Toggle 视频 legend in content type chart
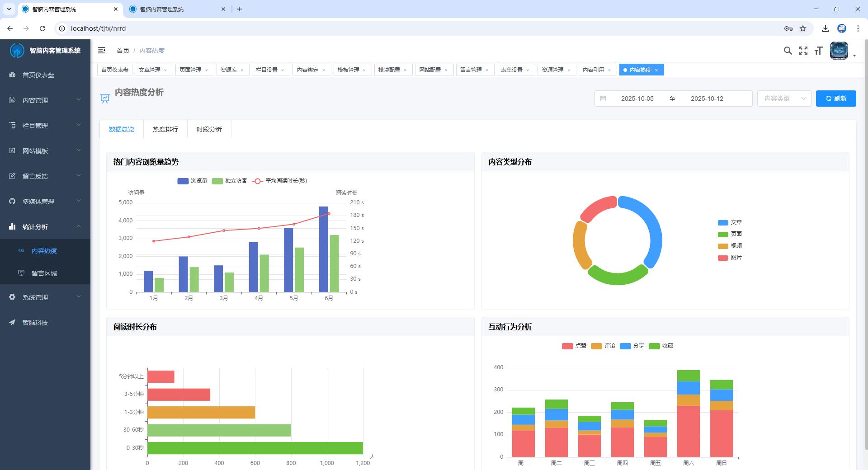The image size is (868, 470). [x=730, y=246]
